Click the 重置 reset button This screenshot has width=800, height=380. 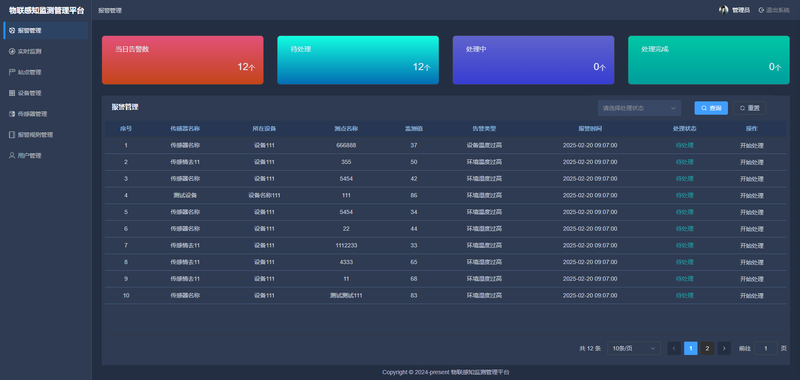[x=749, y=108]
